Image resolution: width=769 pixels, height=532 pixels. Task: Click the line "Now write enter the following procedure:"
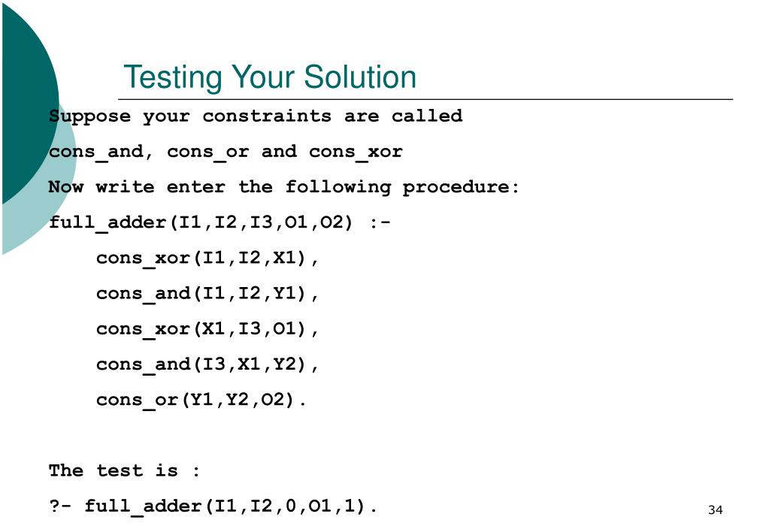coord(284,187)
